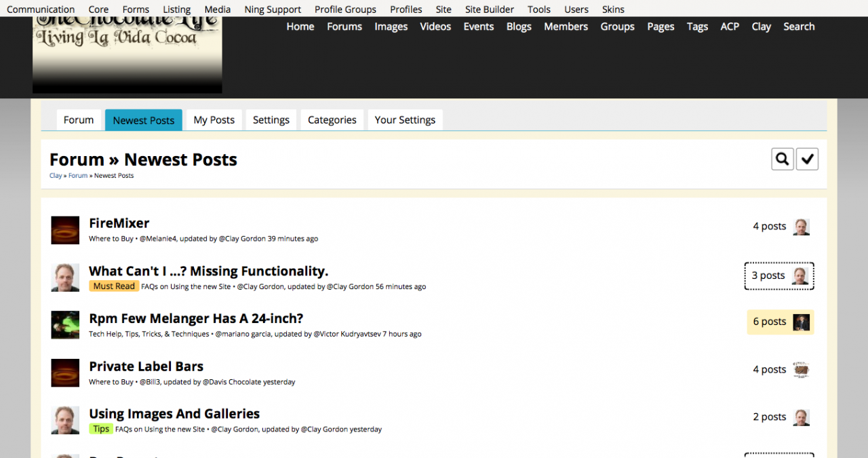Select the Categories tab
The height and width of the screenshot is (458, 868).
point(332,119)
